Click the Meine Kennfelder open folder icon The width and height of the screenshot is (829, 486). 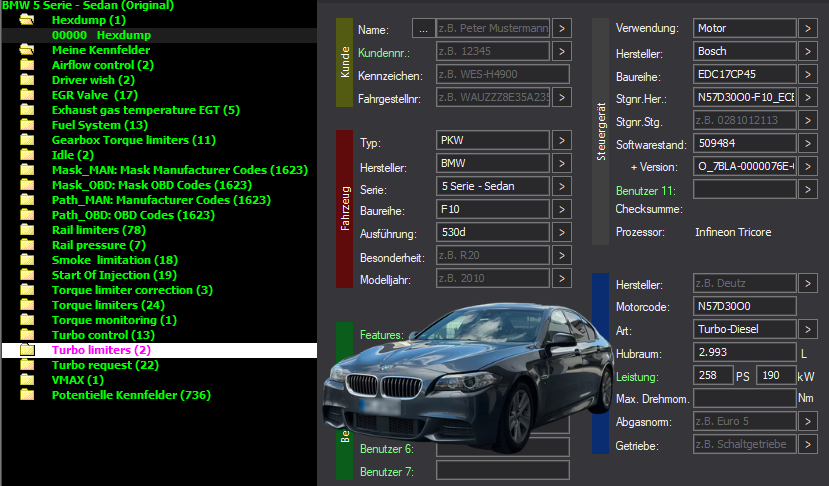(x=27, y=50)
